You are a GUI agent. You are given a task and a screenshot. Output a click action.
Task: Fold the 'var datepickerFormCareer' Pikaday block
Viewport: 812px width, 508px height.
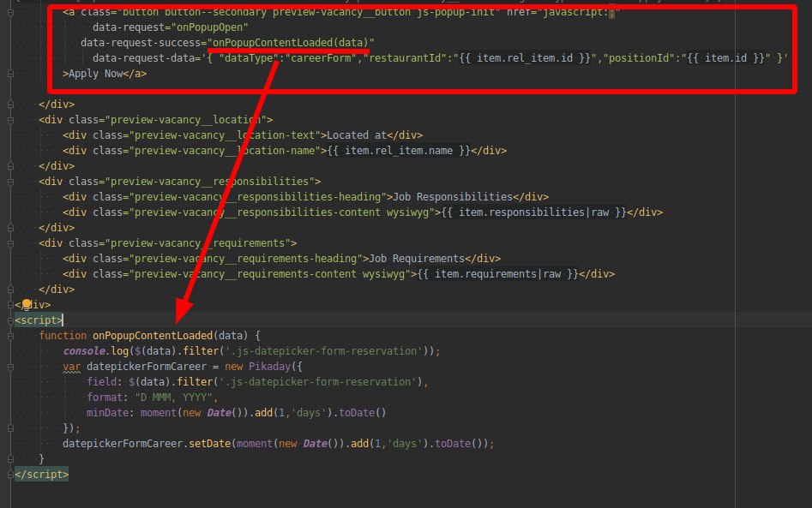click(10, 367)
